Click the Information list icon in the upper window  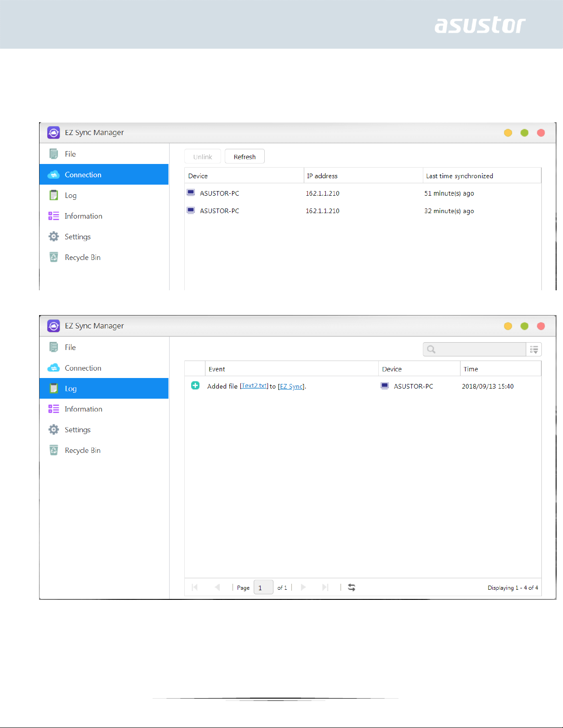point(54,216)
